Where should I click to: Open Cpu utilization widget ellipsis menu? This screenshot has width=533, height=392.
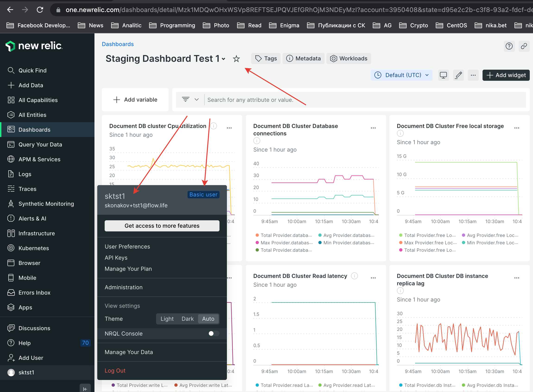(x=229, y=128)
